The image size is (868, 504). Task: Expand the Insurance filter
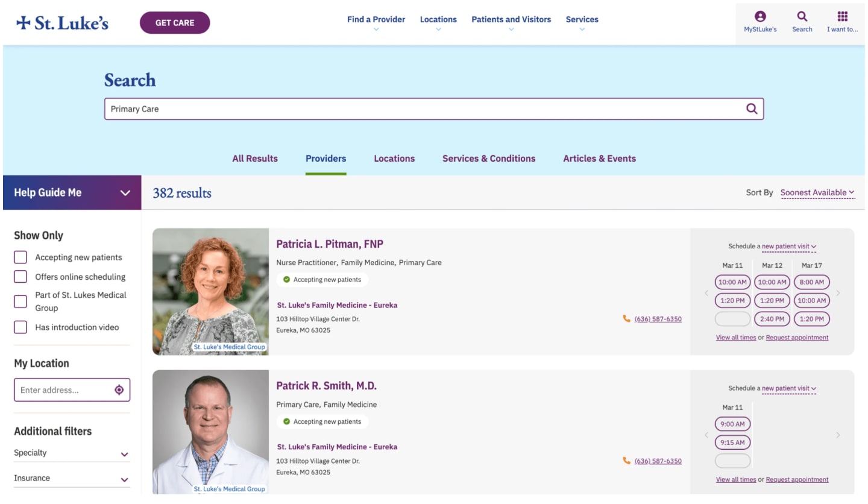72,479
